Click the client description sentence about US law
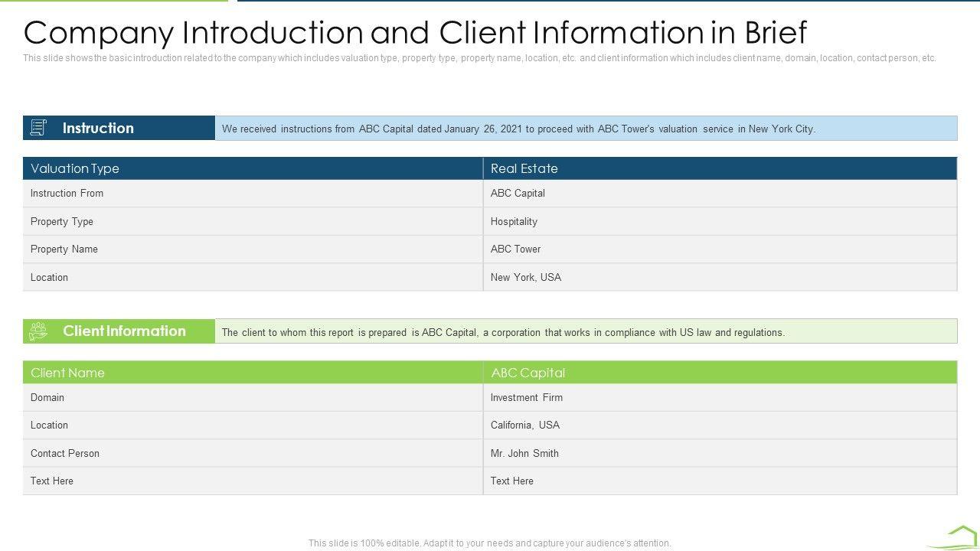 coord(503,333)
